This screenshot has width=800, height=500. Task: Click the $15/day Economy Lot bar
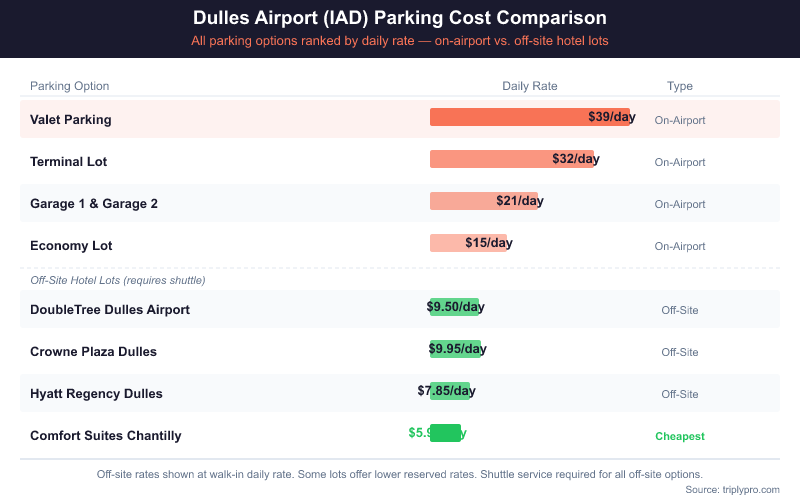click(x=468, y=243)
